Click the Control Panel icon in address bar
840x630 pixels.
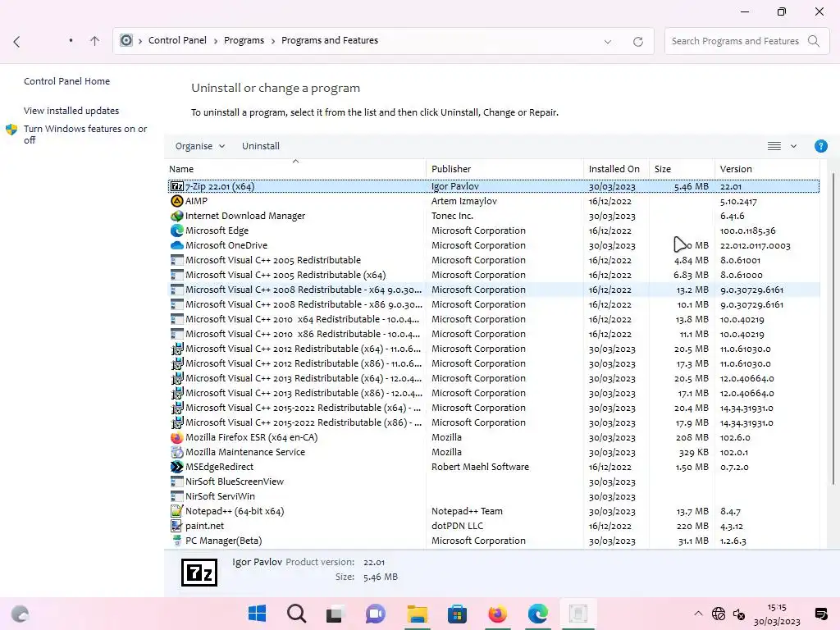(126, 41)
